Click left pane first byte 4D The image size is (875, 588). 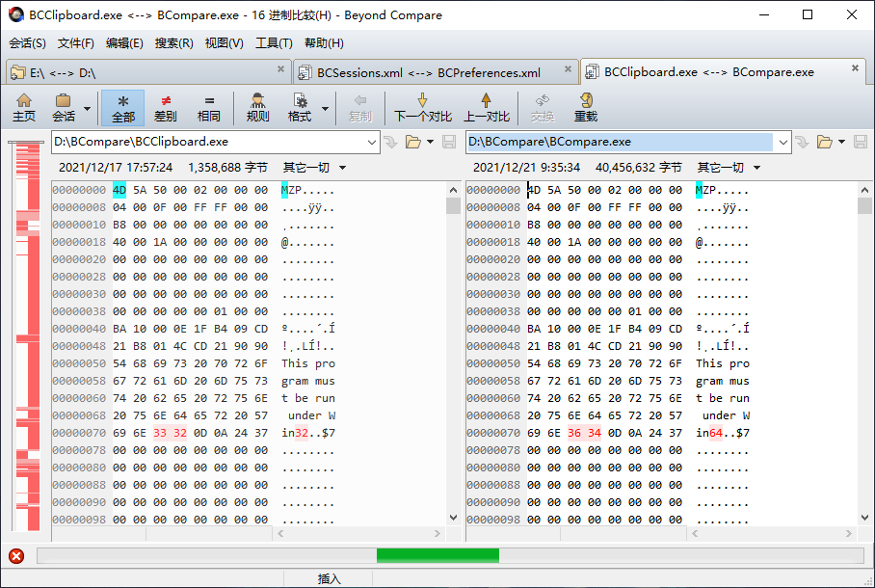(x=119, y=190)
